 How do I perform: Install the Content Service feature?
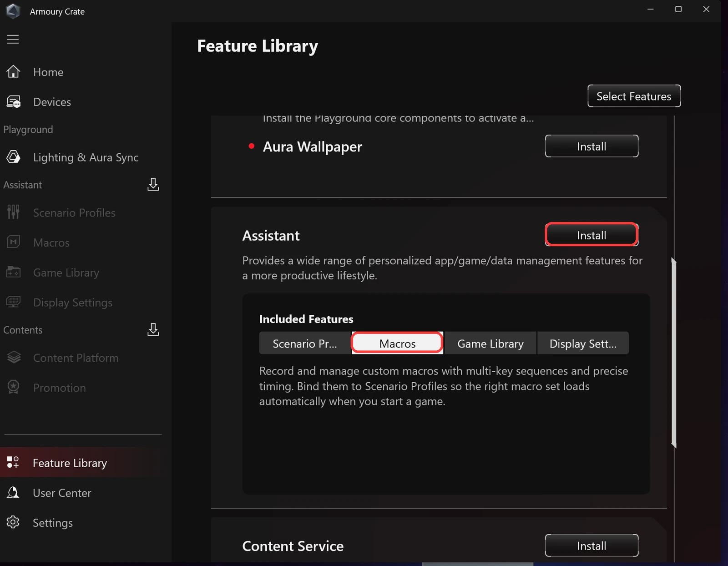tap(591, 546)
